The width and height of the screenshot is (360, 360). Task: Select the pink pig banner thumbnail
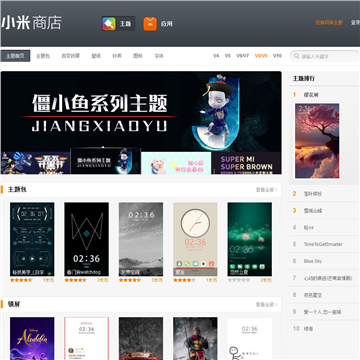[x=176, y=163]
